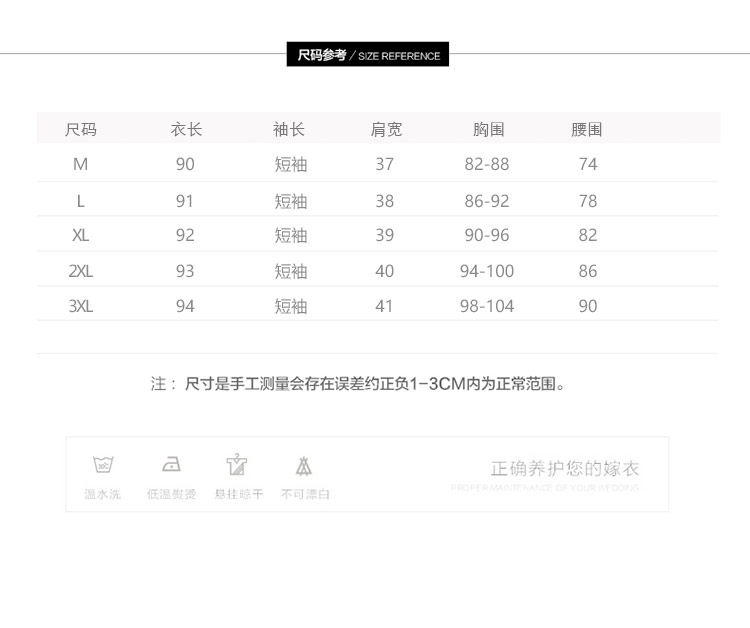Select the 衣长 column header
This screenshot has width=750, height=628.
pos(186,129)
